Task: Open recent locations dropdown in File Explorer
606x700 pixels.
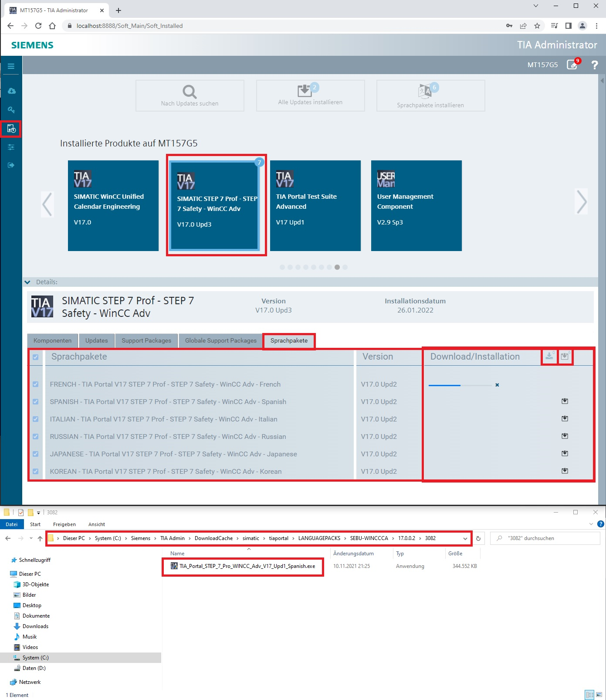Action: (x=31, y=538)
